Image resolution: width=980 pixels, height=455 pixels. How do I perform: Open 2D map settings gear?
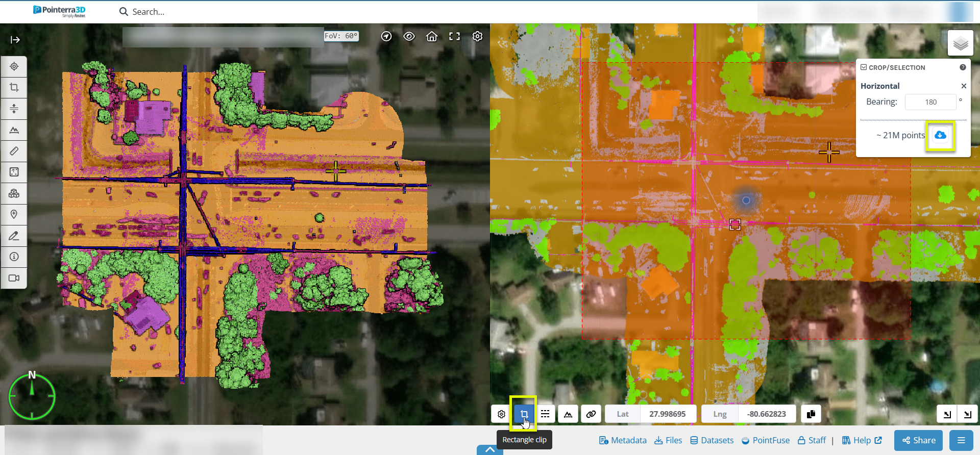[x=501, y=414]
